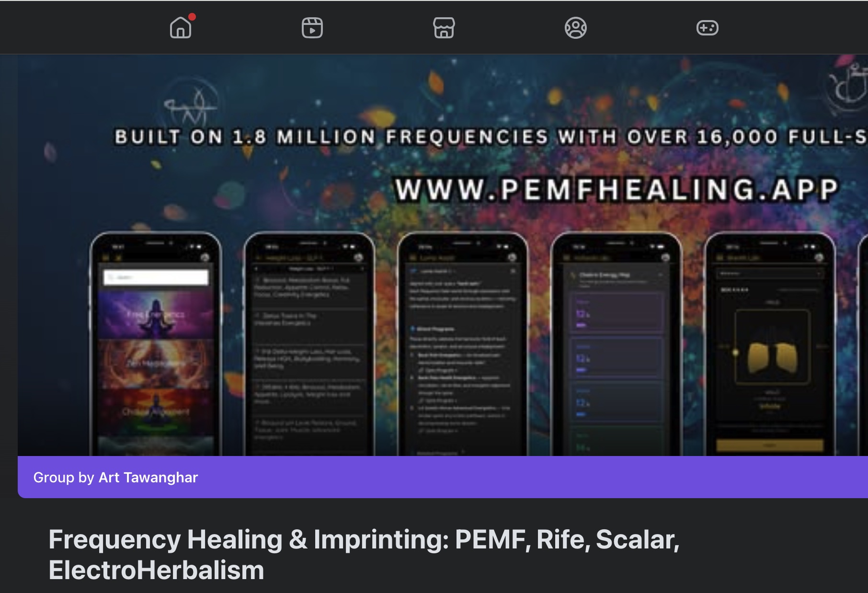Open the Gaming controller icon

coord(708,27)
